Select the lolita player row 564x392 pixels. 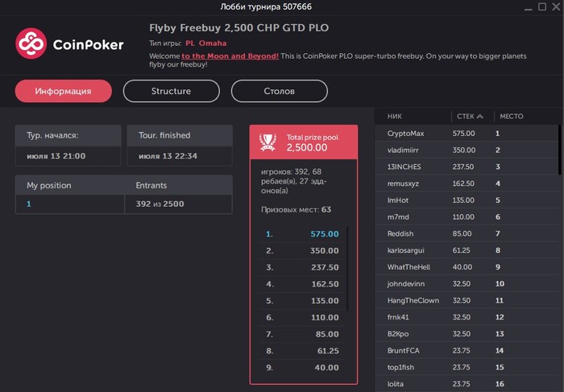pyautogui.click(x=396, y=384)
